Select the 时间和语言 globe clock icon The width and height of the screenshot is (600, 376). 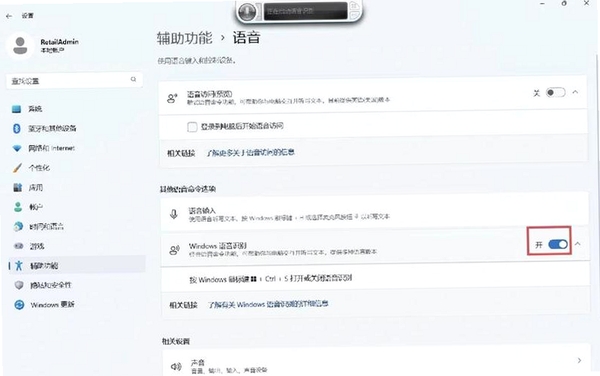(x=18, y=226)
